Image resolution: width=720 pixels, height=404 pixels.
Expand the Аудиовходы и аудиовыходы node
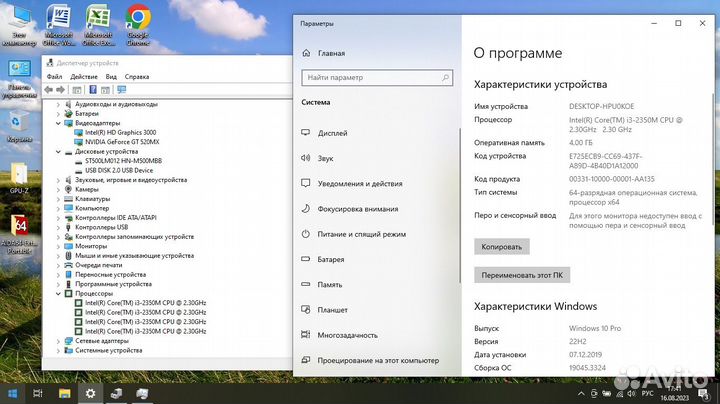[58, 105]
